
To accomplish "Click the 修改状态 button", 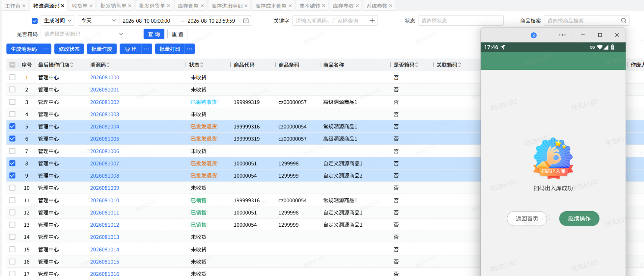I will point(69,49).
